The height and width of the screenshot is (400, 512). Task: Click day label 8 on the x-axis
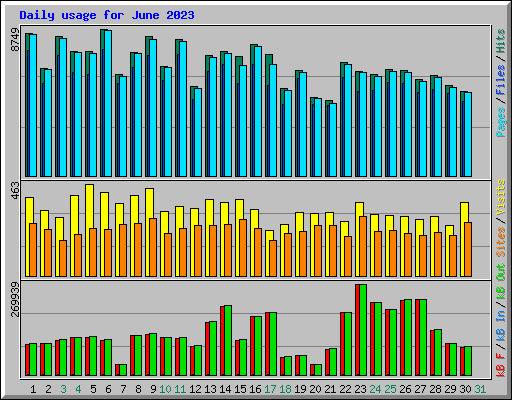pos(138,389)
